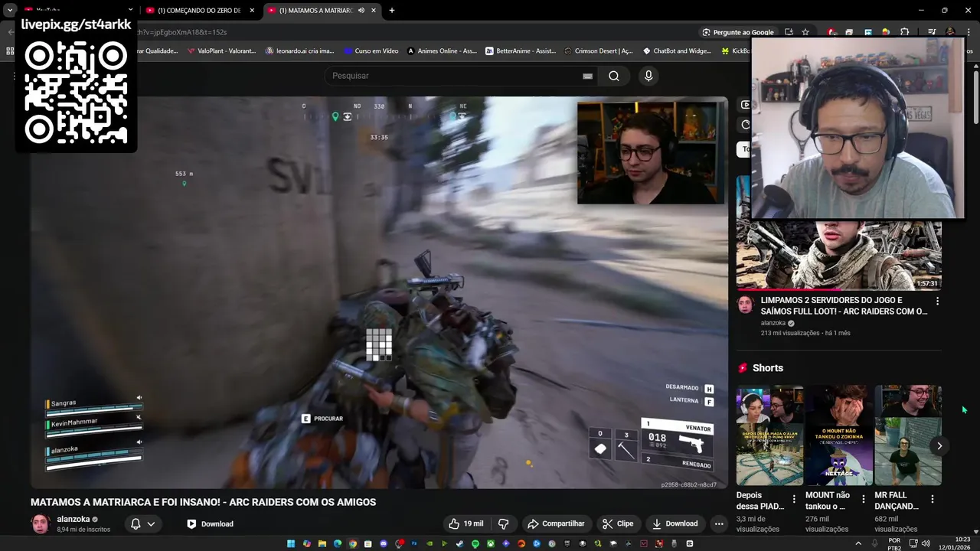Open the tab search dropdown in Chrome

pos(10,11)
